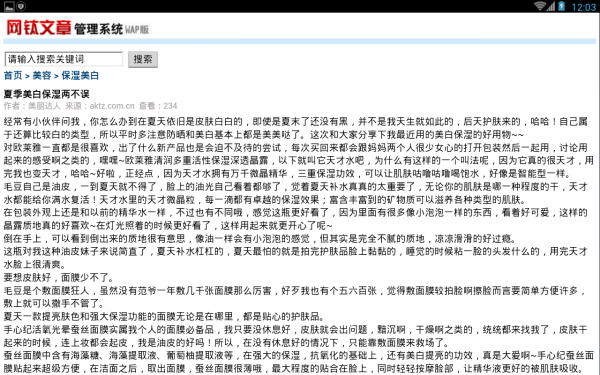Viewport: 600px width, 375px height.
Task: Click the author text 作者:美丽达人
Action: point(32,106)
